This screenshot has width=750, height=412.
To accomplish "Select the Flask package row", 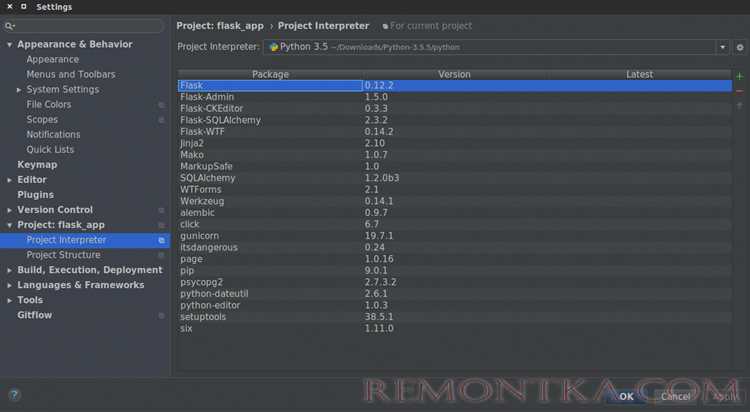I will pyautogui.click(x=455, y=86).
